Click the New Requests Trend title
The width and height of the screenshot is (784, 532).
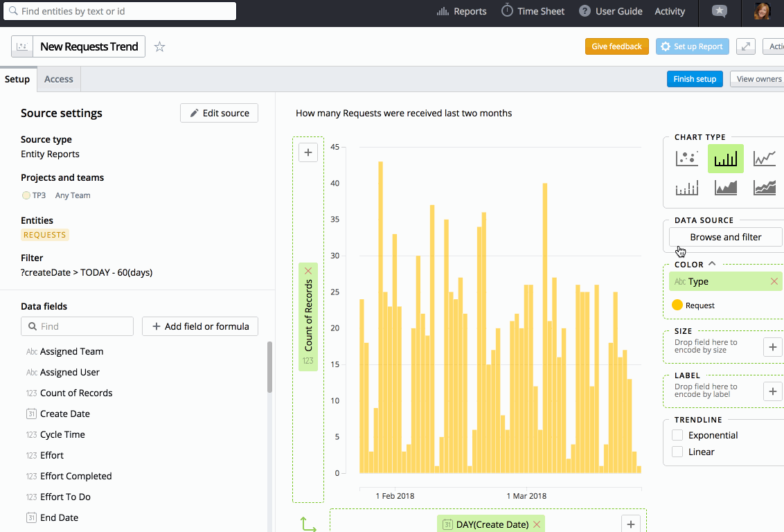point(89,46)
